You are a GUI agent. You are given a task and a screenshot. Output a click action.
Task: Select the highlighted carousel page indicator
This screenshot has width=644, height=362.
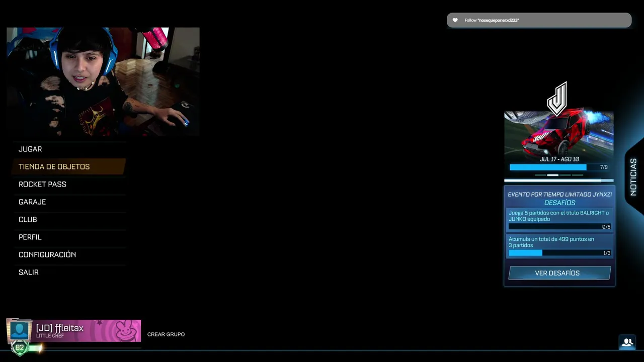click(x=552, y=175)
